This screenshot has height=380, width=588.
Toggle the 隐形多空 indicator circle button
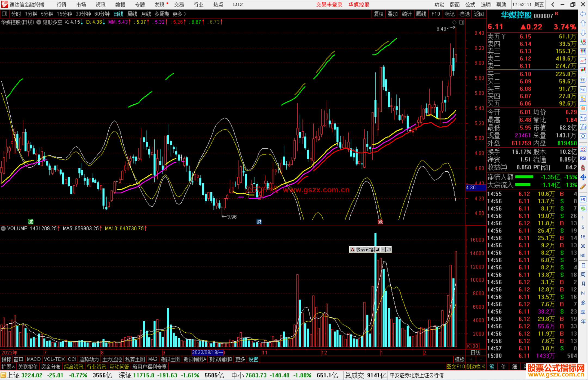tap(39, 22)
